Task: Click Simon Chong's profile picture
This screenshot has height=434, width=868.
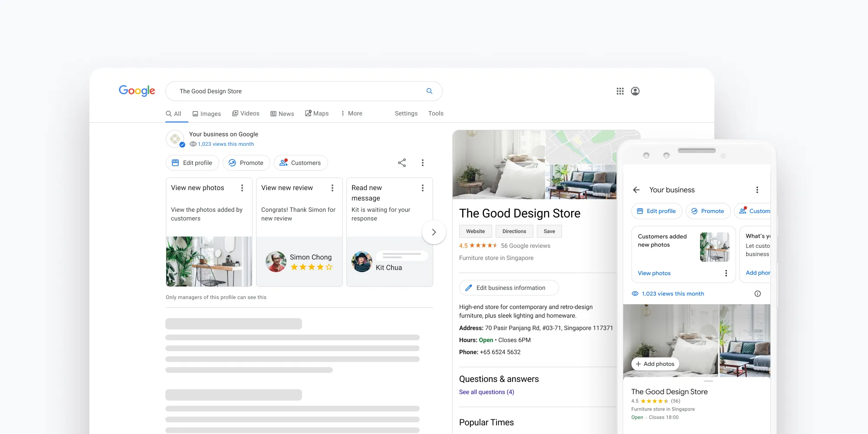Action: [x=276, y=262]
